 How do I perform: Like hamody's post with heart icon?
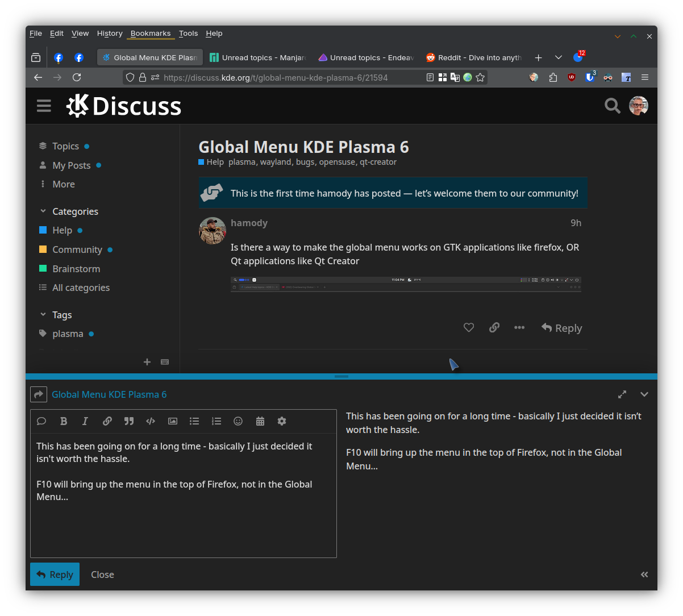(x=469, y=328)
